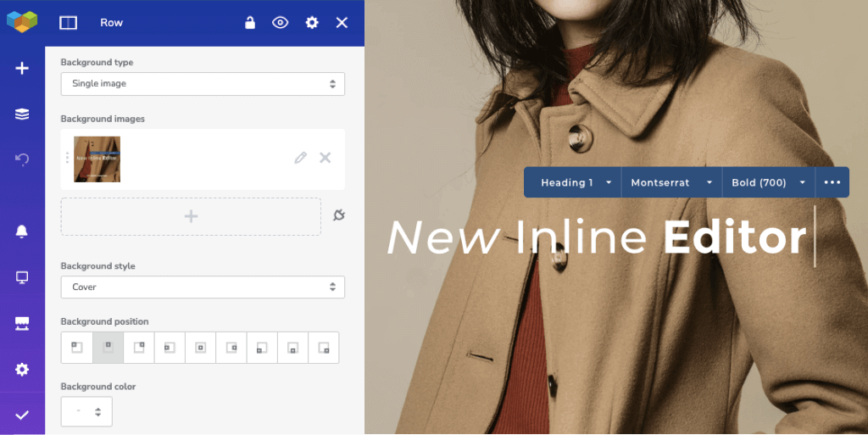868x435 pixels.
Task: Toggle the Row lock icon
Action: (250, 23)
